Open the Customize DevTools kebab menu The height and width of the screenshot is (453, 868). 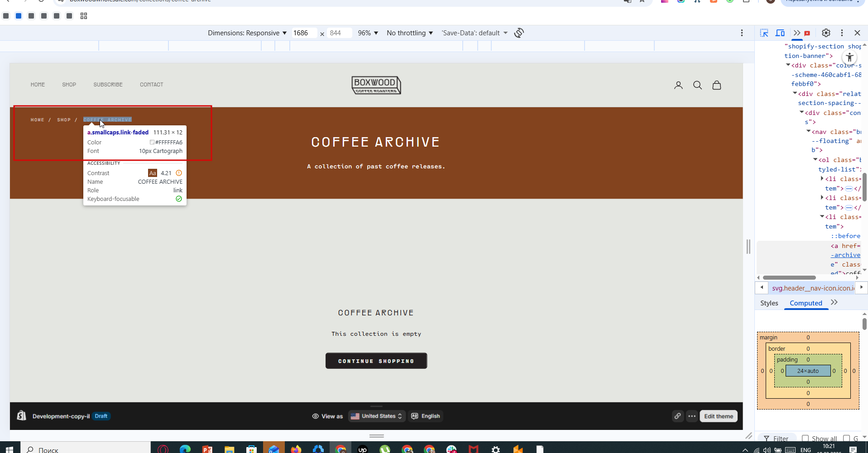pyautogui.click(x=842, y=33)
